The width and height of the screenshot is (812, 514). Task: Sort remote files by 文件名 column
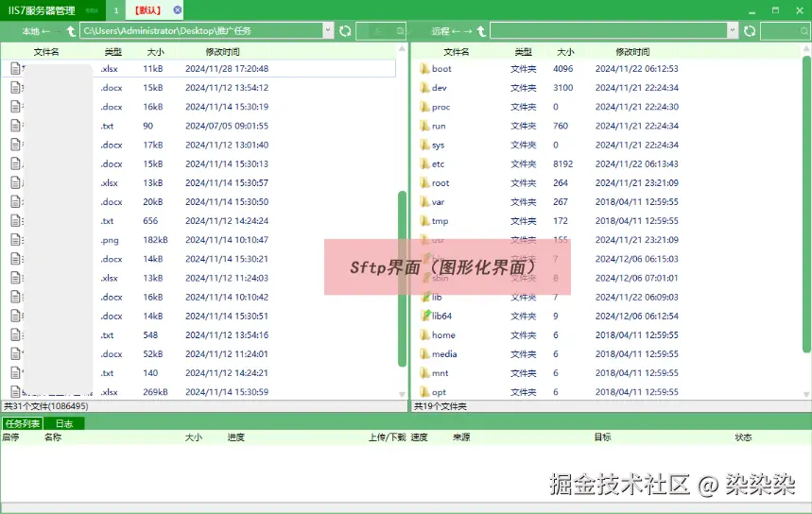point(457,52)
